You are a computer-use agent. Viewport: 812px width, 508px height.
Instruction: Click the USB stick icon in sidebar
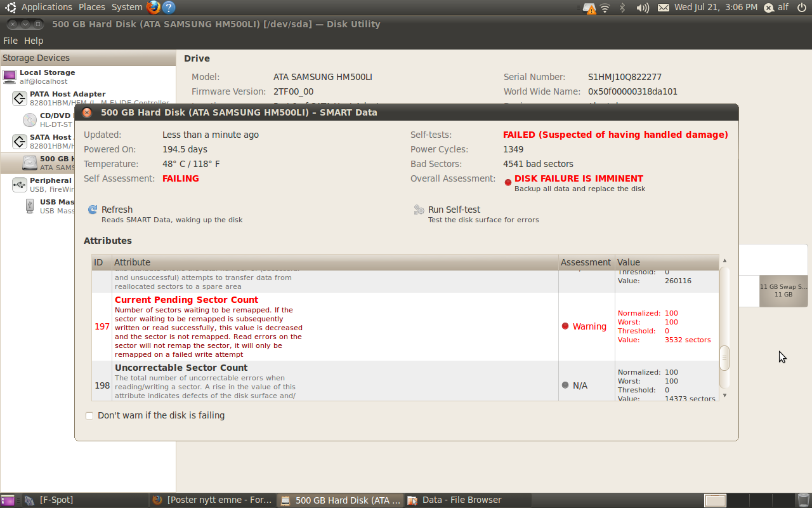pos(30,206)
